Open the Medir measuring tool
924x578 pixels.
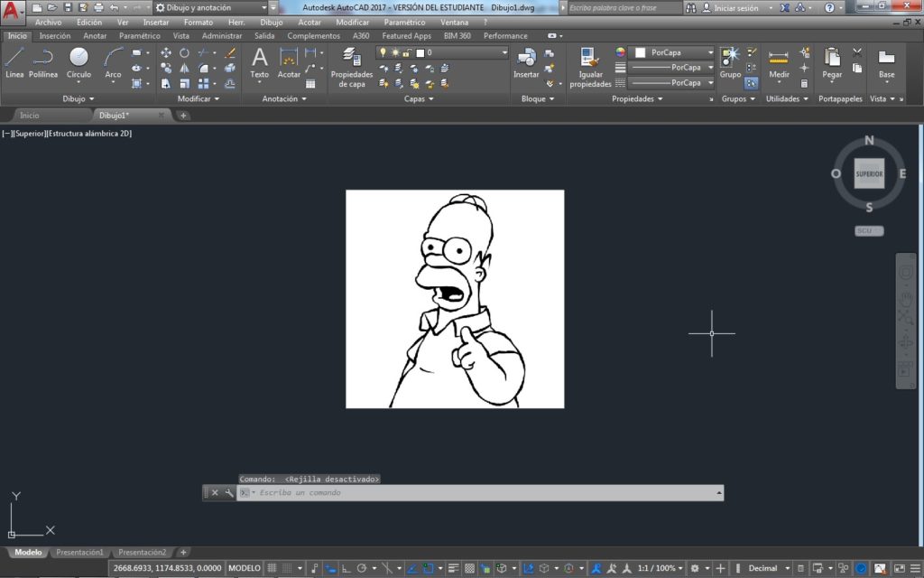779,62
